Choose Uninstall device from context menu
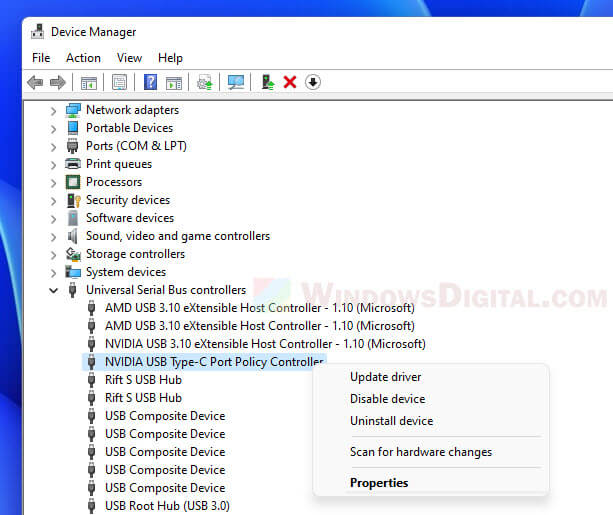The width and height of the screenshot is (613, 515). click(x=392, y=421)
